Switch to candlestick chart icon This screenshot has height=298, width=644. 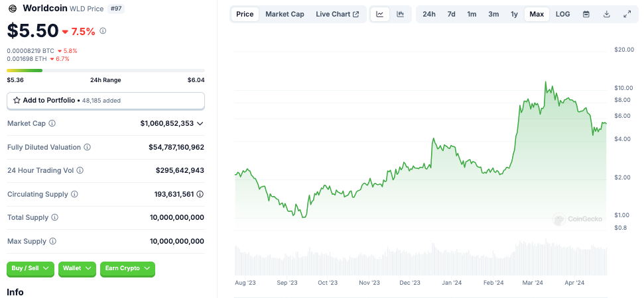coord(400,14)
